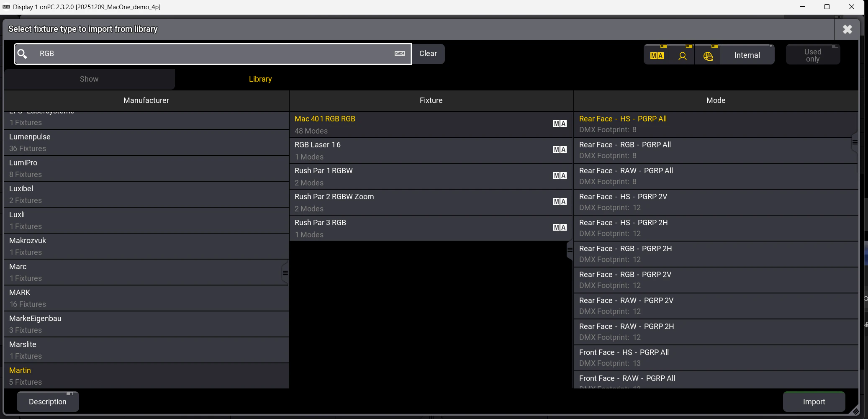Toggle the Description button
The image size is (868, 419).
point(48,402)
